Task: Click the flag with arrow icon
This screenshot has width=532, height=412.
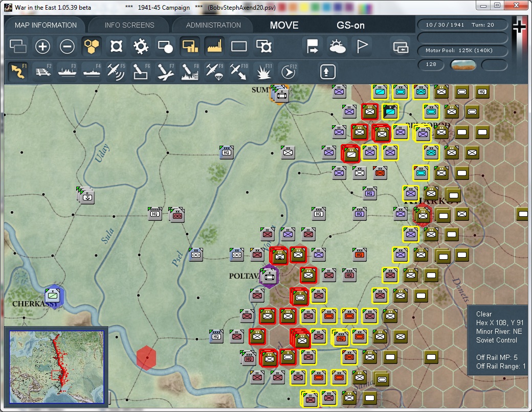Action: click(x=312, y=46)
